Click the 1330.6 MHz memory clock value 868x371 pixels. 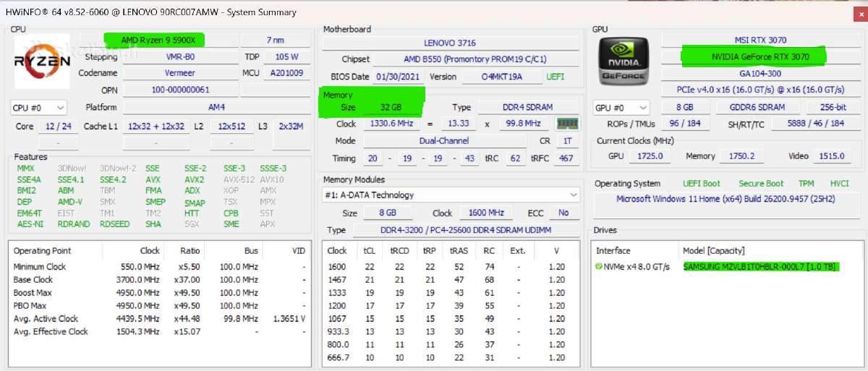[x=391, y=124]
